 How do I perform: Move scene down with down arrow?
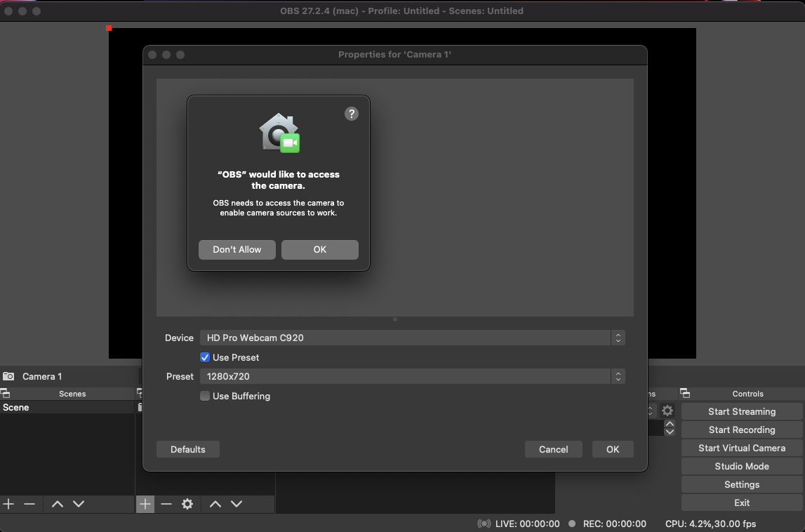(79, 504)
